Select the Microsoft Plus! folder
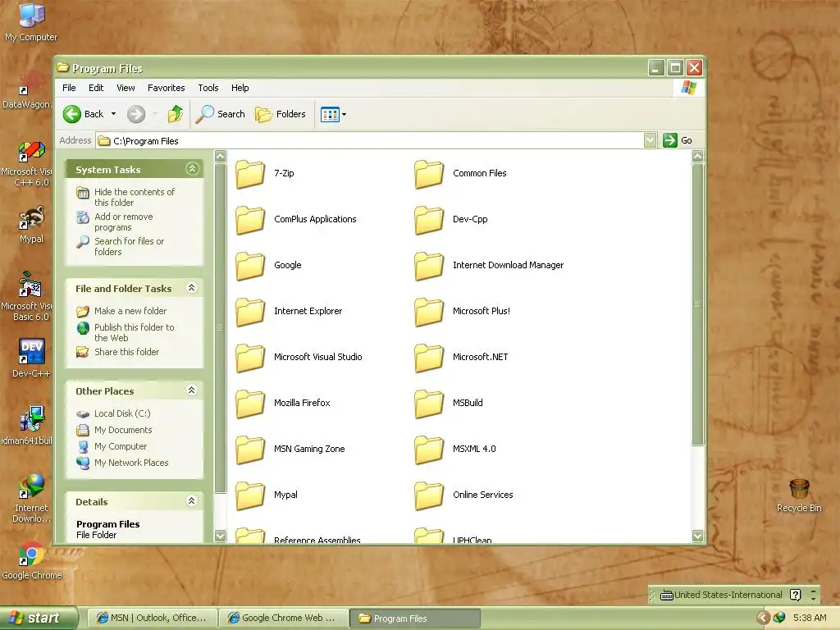 click(x=463, y=312)
